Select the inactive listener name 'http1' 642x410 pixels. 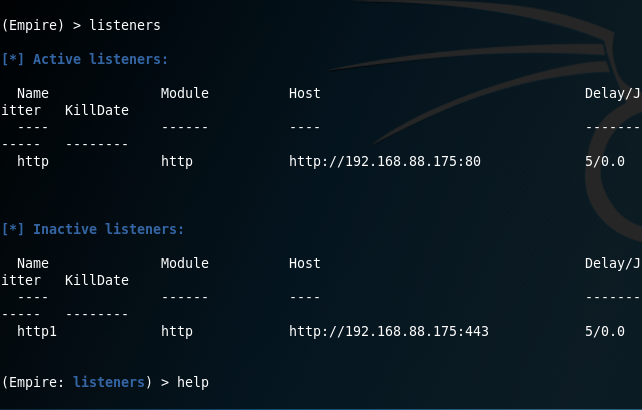tap(37, 331)
